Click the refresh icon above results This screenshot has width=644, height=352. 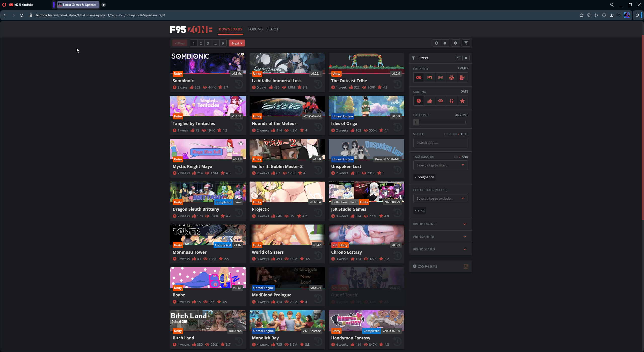click(x=436, y=43)
